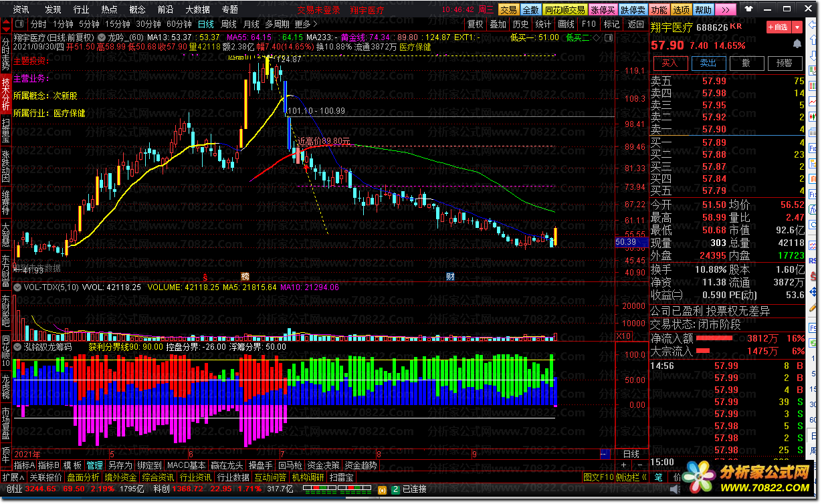Viewport: 822px width, 504px height.
Task: Open the 盘面分析 bottom tab
Action: tap(83, 477)
